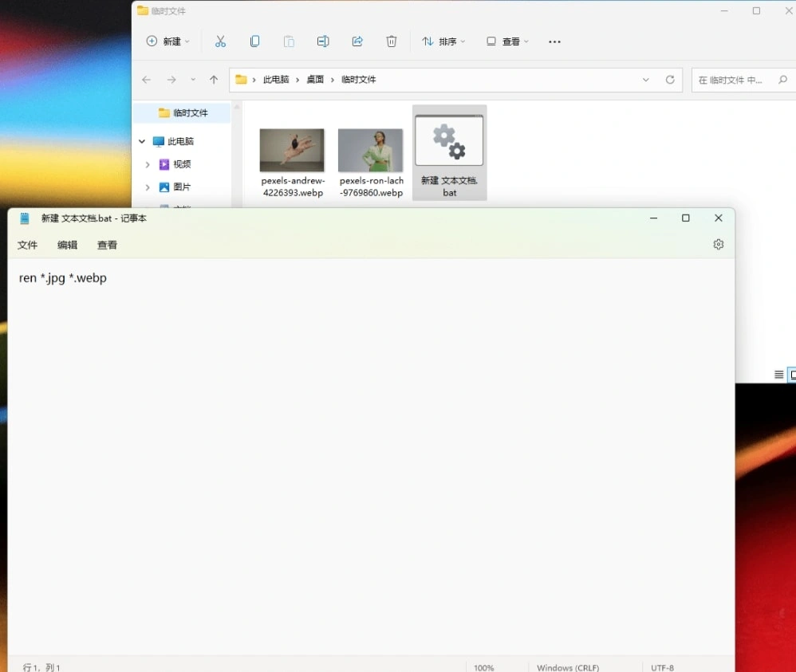The height and width of the screenshot is (672, 796).
Task: Open the 新建 (New) dropdown
Action: tap(168, 41)
